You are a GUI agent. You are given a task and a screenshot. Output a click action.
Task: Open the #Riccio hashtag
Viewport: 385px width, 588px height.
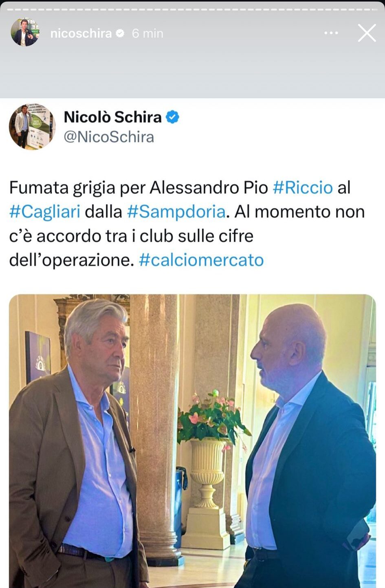click(303, 187)
